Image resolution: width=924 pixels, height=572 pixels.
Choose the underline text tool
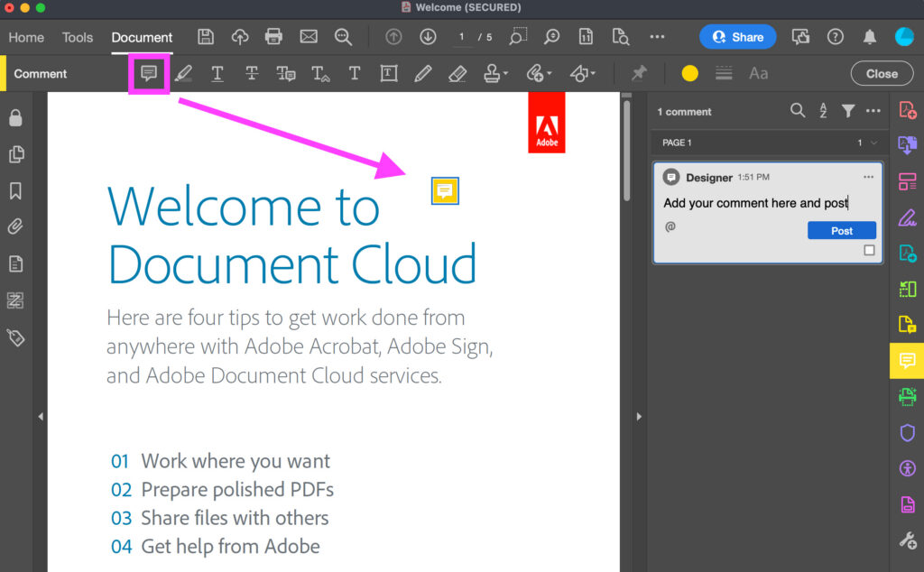[x=217, y=74]
